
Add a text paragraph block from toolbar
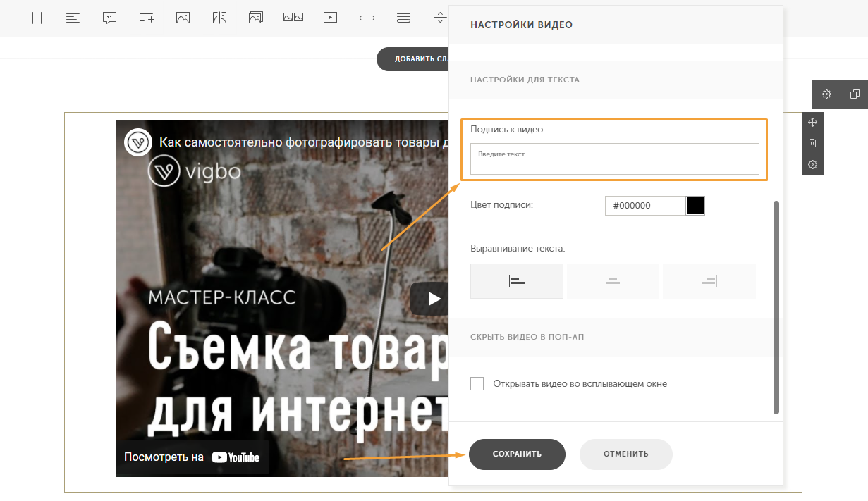click(x=73, y=18)
